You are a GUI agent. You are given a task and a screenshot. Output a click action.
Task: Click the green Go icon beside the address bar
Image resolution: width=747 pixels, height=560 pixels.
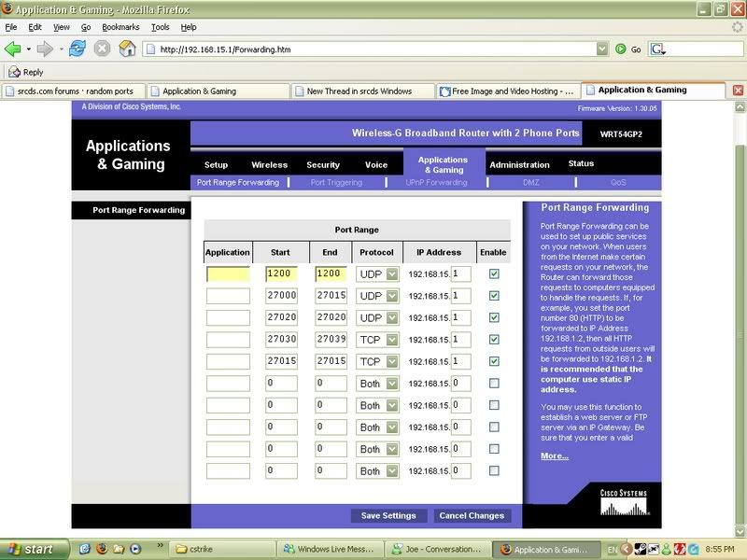tap(620, 49)
